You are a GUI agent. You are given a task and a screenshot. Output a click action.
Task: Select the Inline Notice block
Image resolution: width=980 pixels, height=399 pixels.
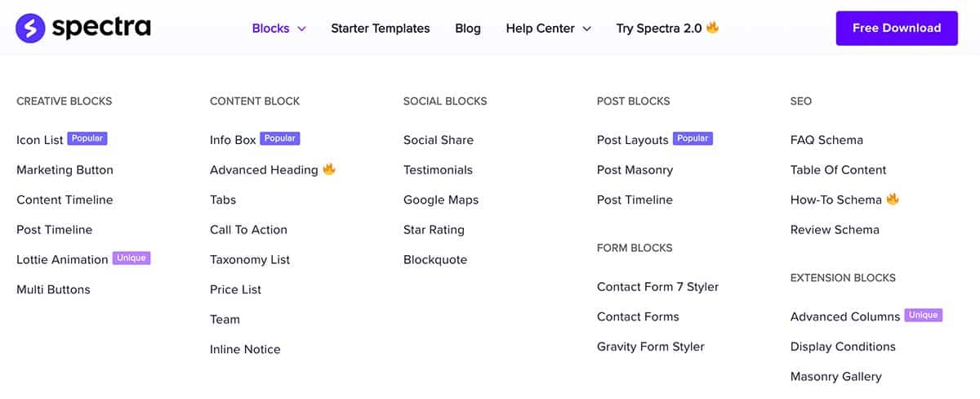[245, 349]
